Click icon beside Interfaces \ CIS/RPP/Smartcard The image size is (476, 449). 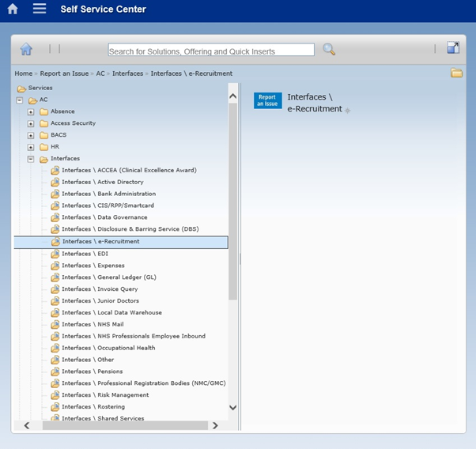[x=55, y=206]
